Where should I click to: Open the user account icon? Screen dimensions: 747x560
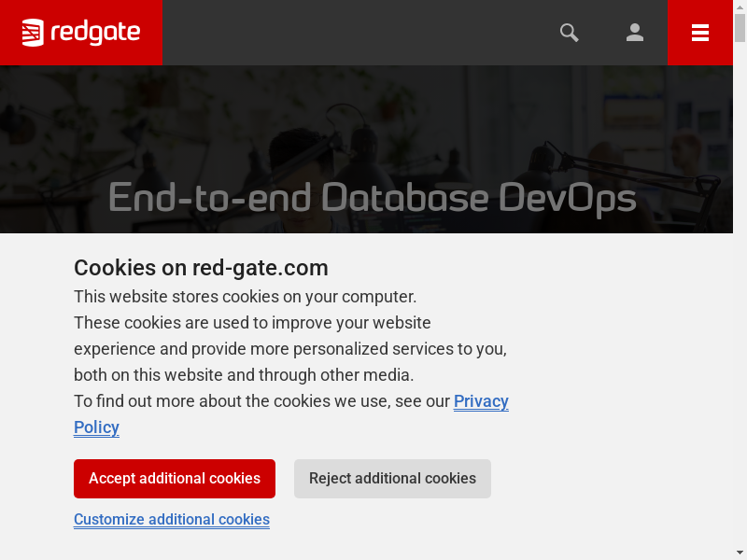635,33
